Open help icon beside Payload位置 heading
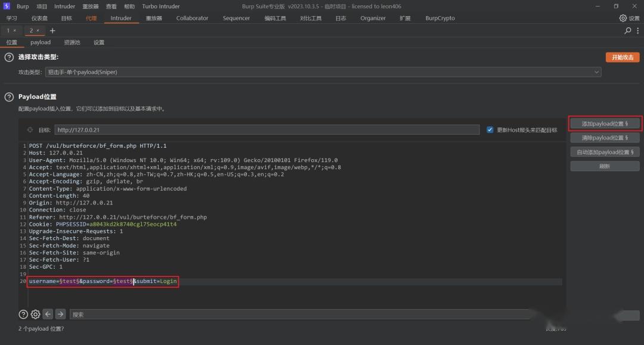644x345 pixels. pyautogui.click(x=9, y=97)
